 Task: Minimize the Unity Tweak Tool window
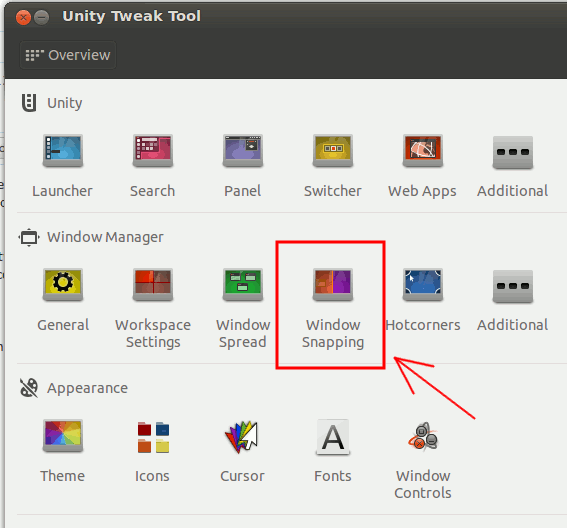42,17
